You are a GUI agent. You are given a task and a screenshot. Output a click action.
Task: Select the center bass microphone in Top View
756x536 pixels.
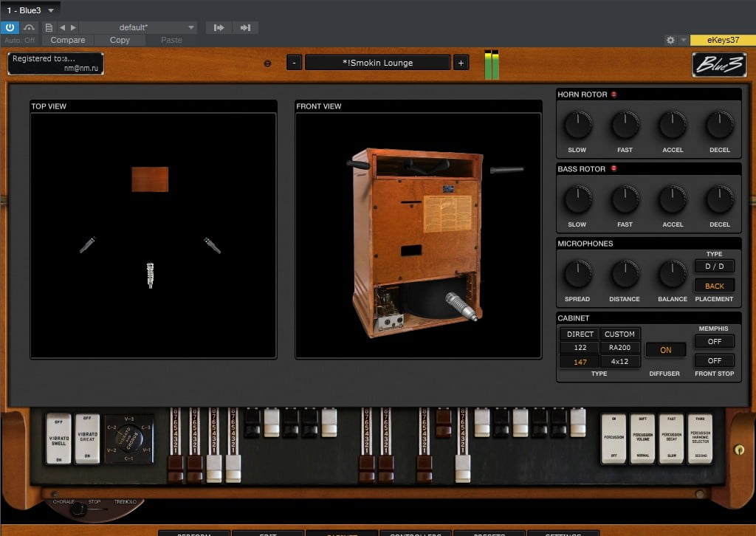tap(151, 275)
